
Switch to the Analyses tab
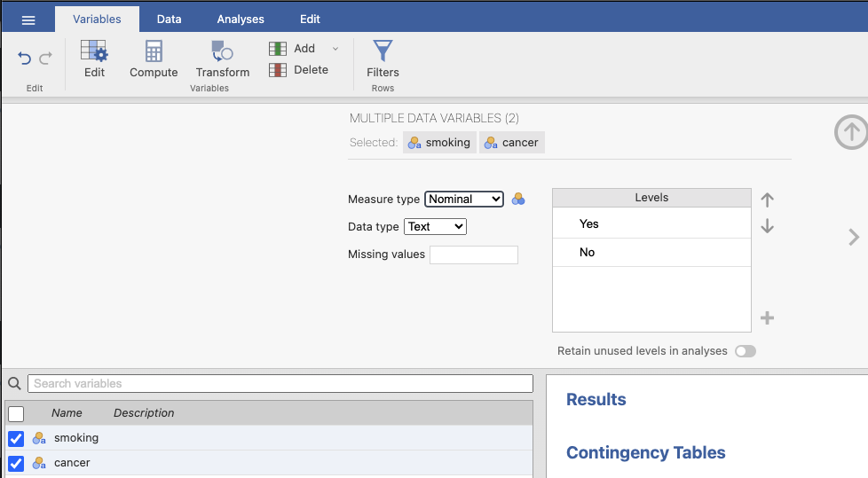(x=241, y=19)
